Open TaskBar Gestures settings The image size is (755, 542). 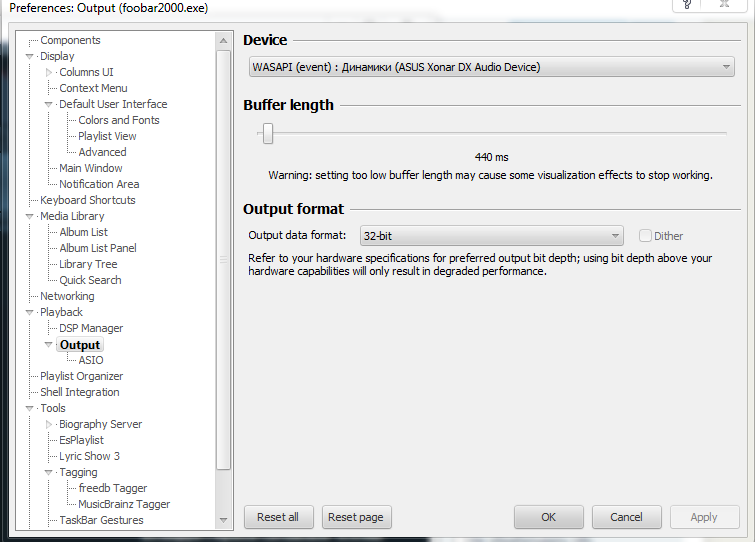[102, 520]
